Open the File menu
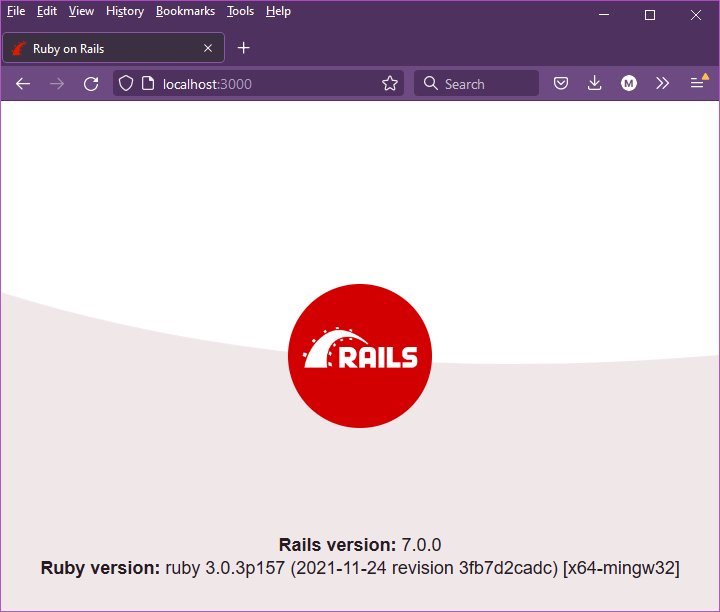 pyautogui.click(x=16, y=11)
